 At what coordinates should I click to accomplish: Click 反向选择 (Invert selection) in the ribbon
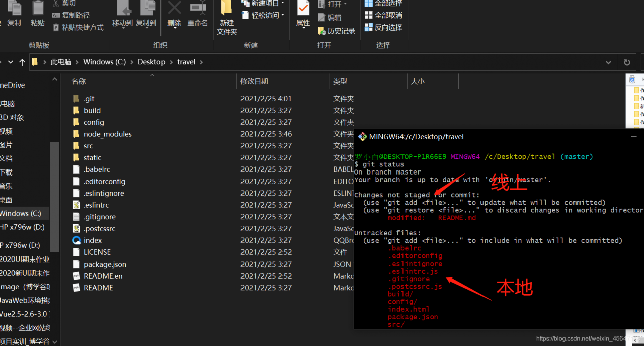point(383,27)
